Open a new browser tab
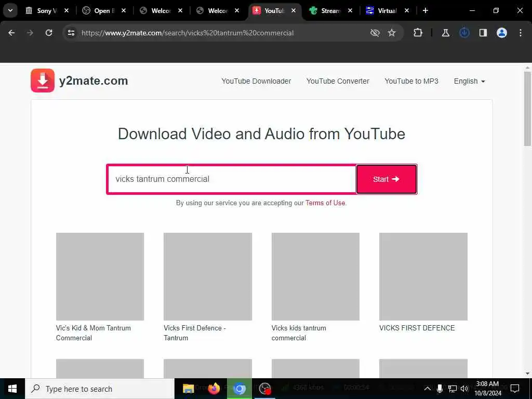Screen dimensions: 532x399 425,10
